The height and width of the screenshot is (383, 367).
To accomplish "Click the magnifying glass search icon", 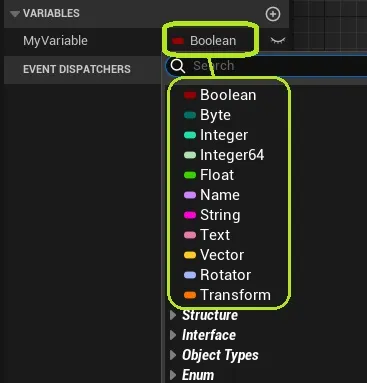I will (x=177, y=66).
